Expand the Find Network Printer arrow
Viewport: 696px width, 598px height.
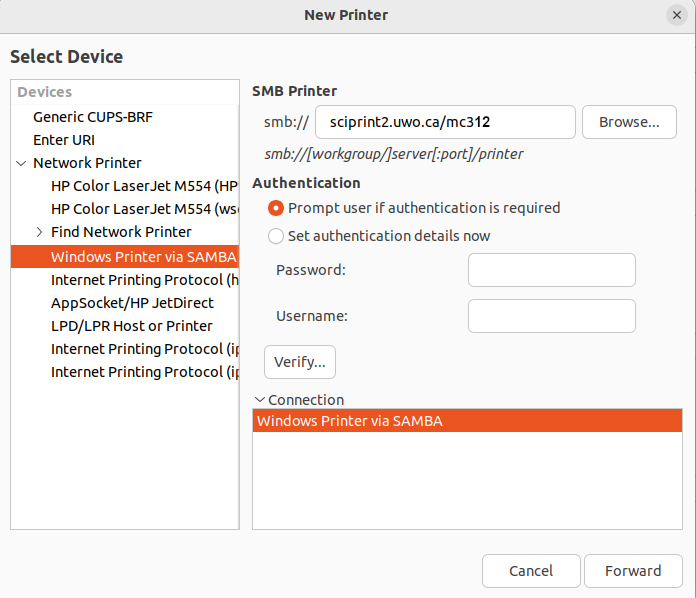pyautogui.click(x=39, y=232)
